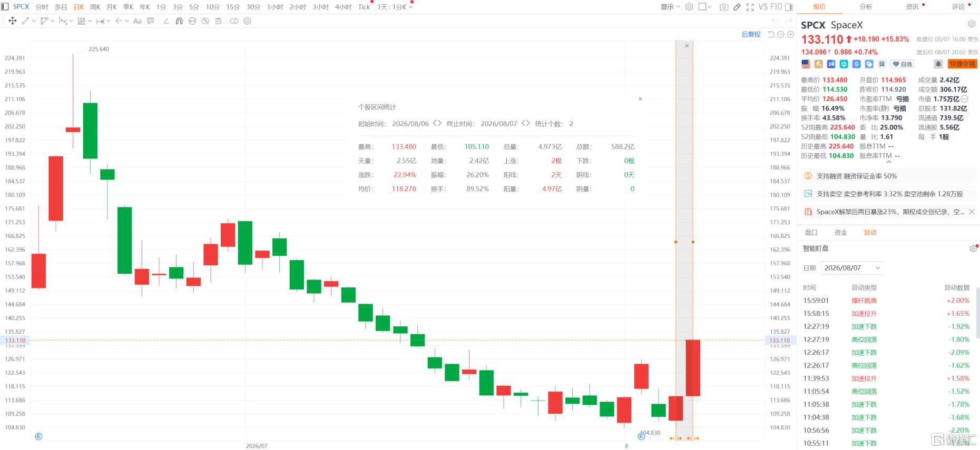Image resolution: width=980 pixels, height=450 pixels.
Task: Toggle the magnet snap tool
Action: click(179, 21)
